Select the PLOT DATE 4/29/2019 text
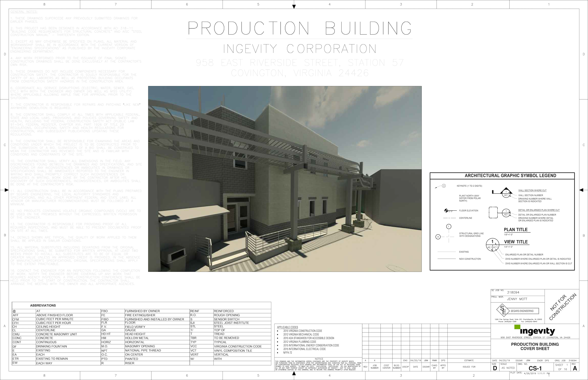The image size is (588, 380). tap(530, 373)
